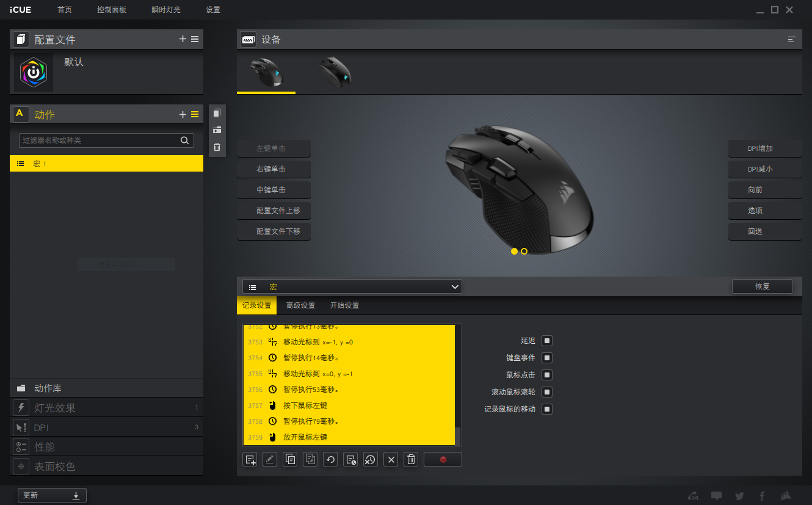Open the 配置文件 panel menu icon

[x=195, y=39]
